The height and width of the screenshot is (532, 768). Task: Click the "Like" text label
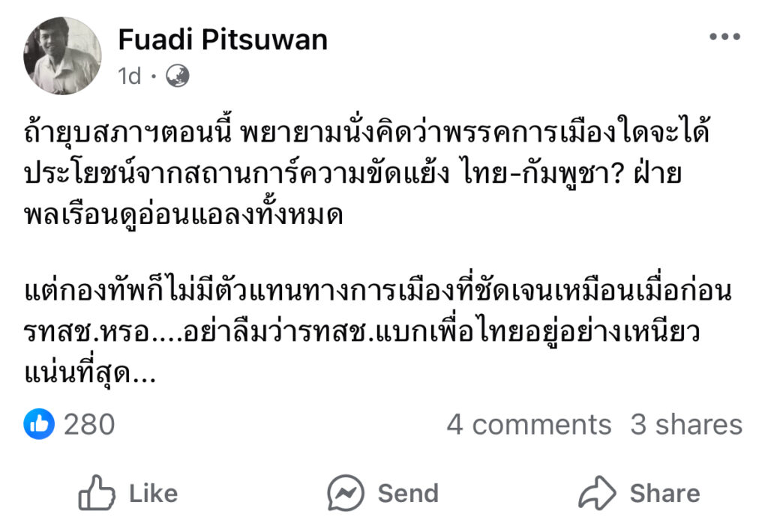click(153, 493)
